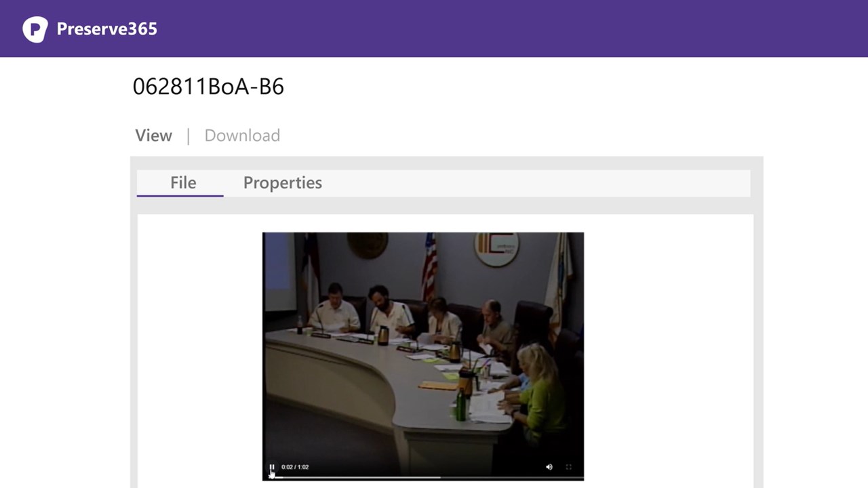Click the Preserve365 logo icon
The width and height of the screenshot is (868, 488).
(35, 29)
